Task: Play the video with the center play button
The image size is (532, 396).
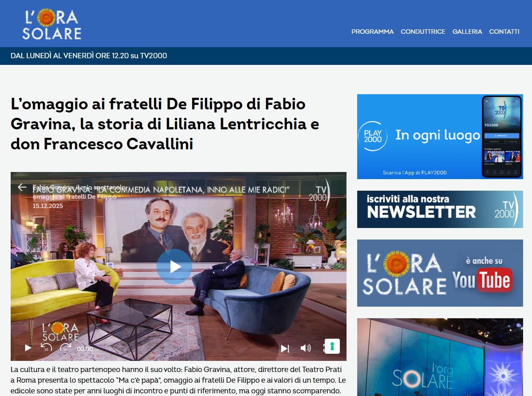Action: [x=174, y=267]
